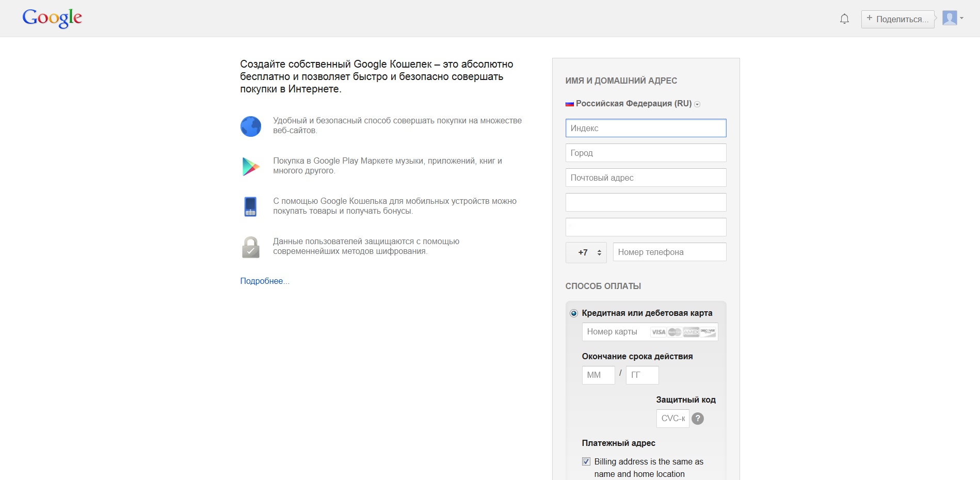980x480 pixels.
Task: Click the mobile phone wallet icon
Action: pos(250,206)
